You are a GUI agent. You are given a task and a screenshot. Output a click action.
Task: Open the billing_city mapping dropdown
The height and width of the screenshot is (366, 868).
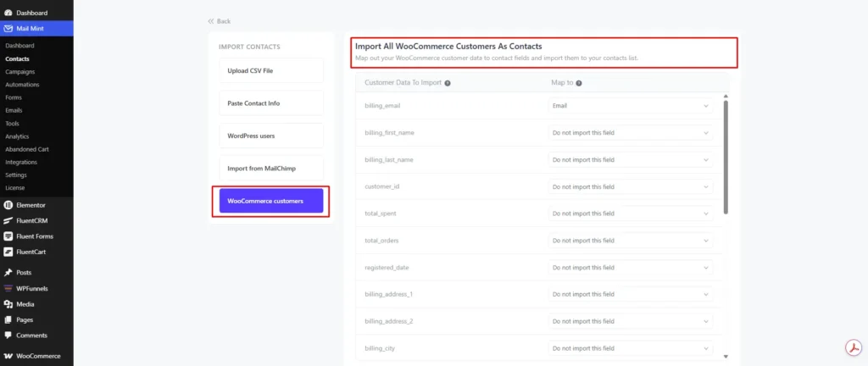click(x=631, y=348)
